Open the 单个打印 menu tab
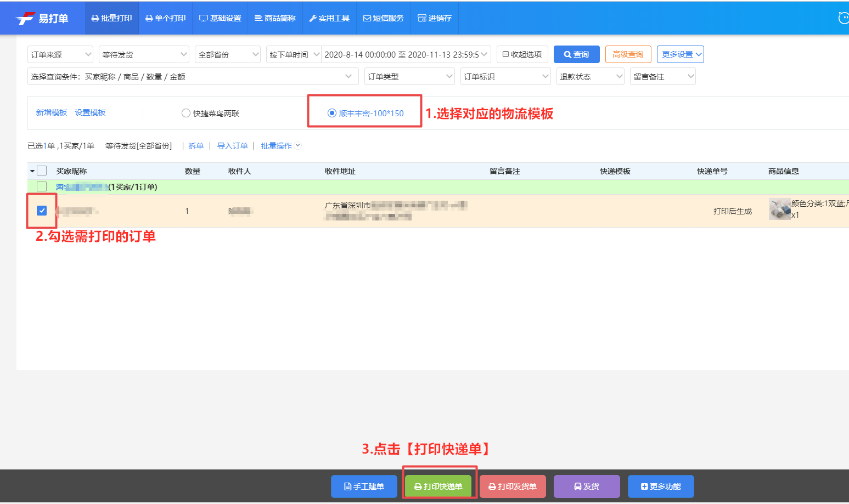The image size is (849, 504). 165,18
